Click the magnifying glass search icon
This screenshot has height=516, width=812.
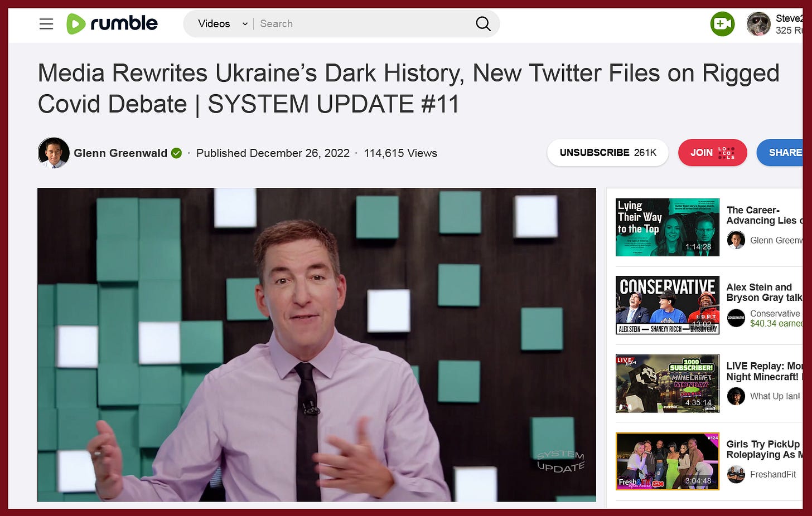[483, 23]
